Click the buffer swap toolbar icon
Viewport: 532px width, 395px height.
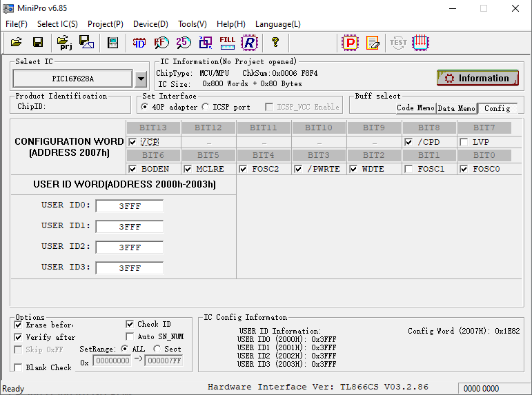pos(205,43)
